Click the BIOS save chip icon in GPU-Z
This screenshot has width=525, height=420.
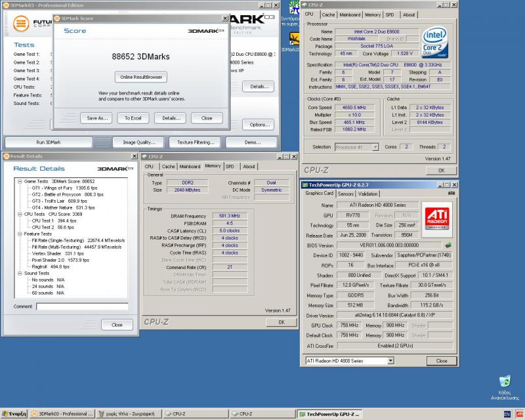(448, 245)
